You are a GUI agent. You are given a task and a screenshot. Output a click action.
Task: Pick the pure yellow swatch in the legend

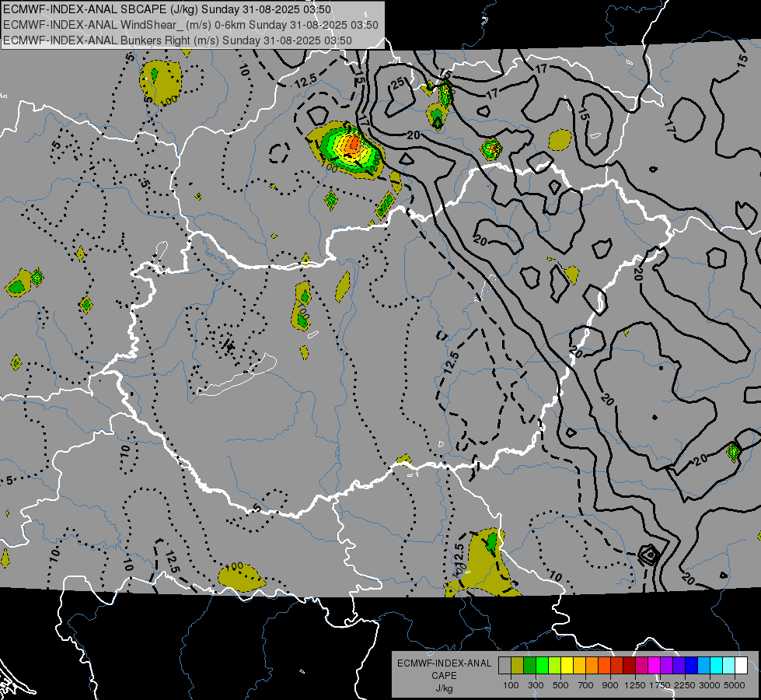(567, 665)
